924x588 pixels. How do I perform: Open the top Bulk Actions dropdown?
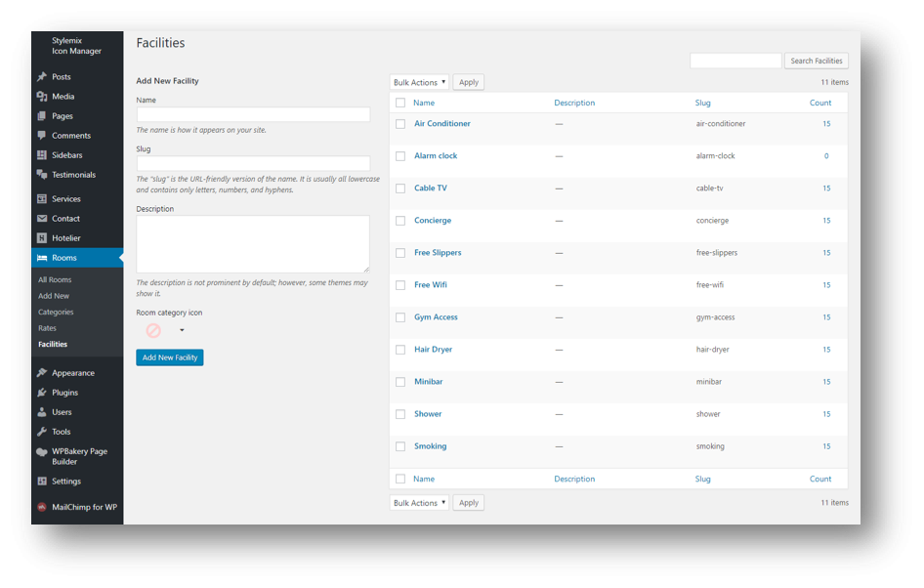pos(419,83)
